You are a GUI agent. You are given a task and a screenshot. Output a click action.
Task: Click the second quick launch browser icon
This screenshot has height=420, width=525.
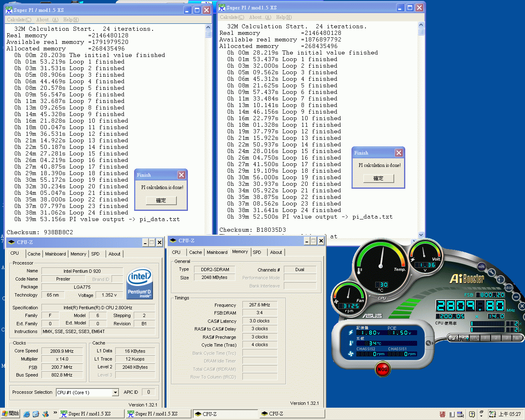click(36, 414)
